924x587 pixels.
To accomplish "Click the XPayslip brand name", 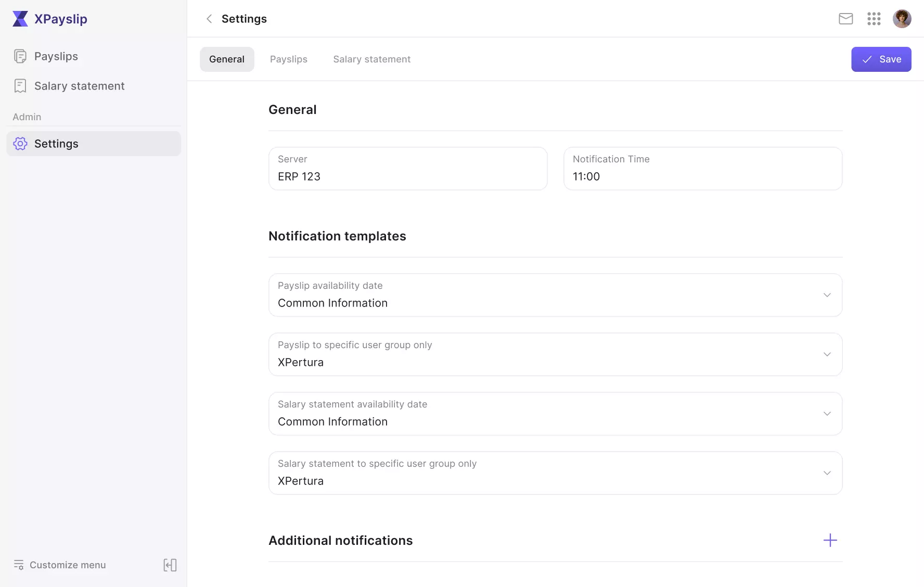I will pos(61,19).
